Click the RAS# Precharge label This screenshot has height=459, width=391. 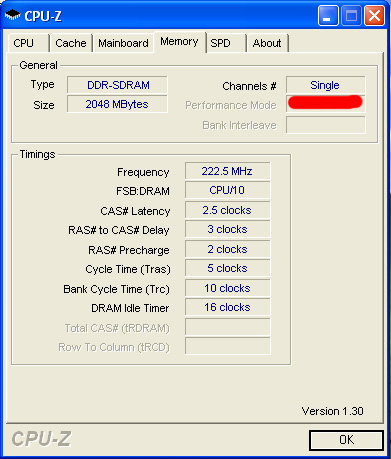129,250
